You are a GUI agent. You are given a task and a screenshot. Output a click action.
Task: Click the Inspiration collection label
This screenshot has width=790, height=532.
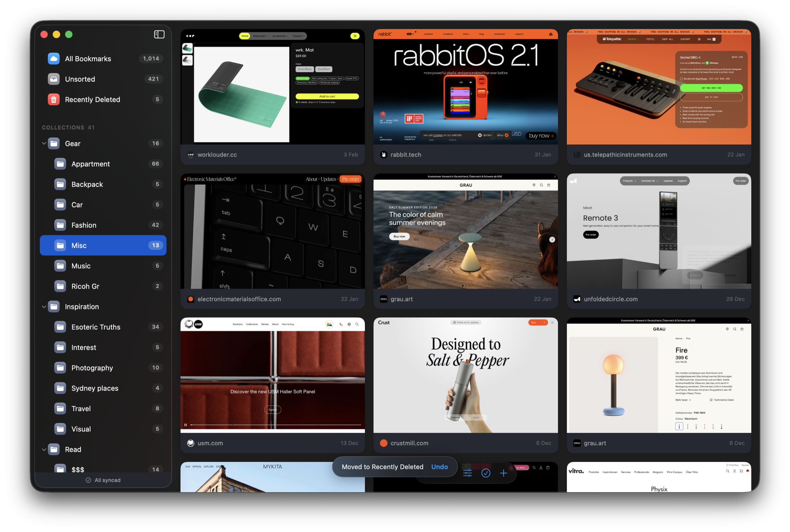82,307
